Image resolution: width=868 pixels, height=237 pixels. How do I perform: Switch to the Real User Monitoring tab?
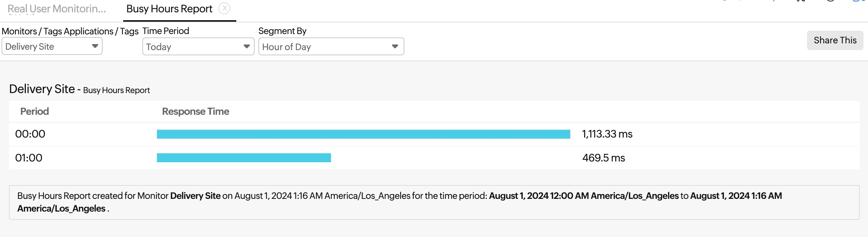click(57, 9)
